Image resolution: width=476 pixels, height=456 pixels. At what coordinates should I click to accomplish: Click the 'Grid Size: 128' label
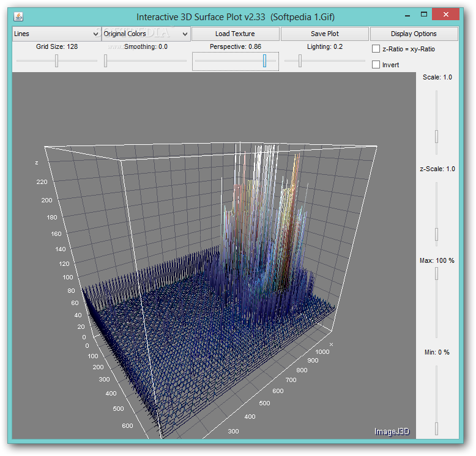57,46
